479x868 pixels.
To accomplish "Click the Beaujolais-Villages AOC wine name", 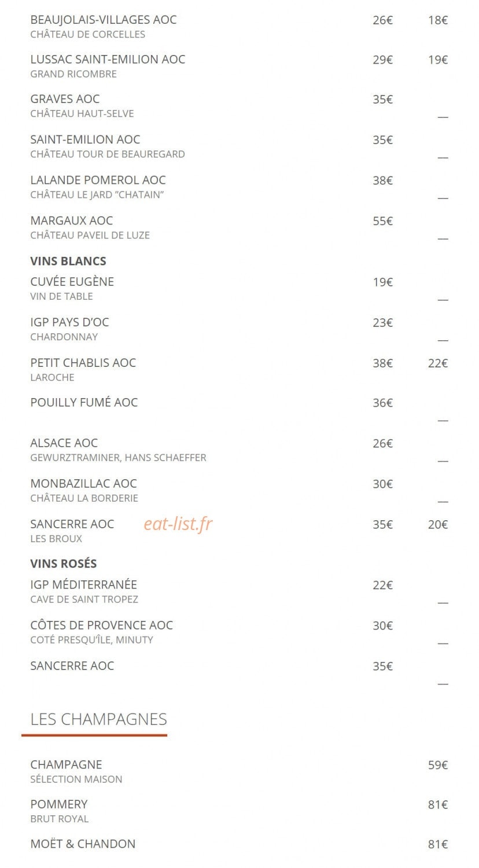I will point(104,20).
